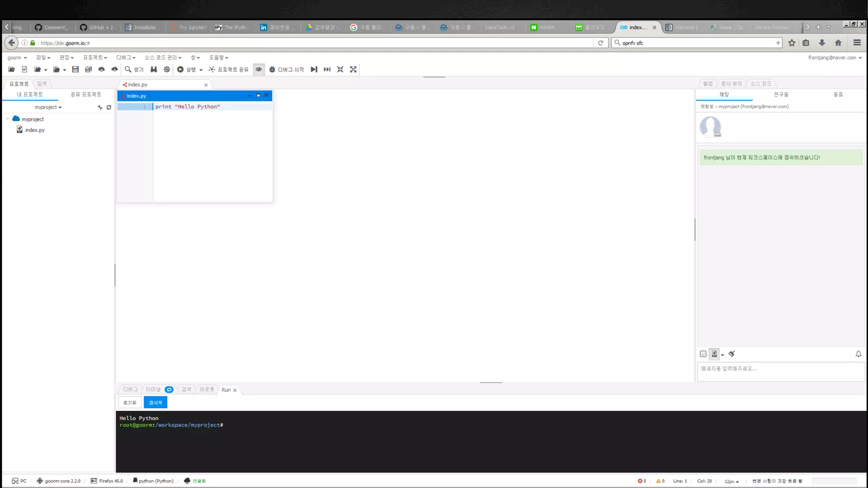Click the project settings wrench icon

point(100,108)
